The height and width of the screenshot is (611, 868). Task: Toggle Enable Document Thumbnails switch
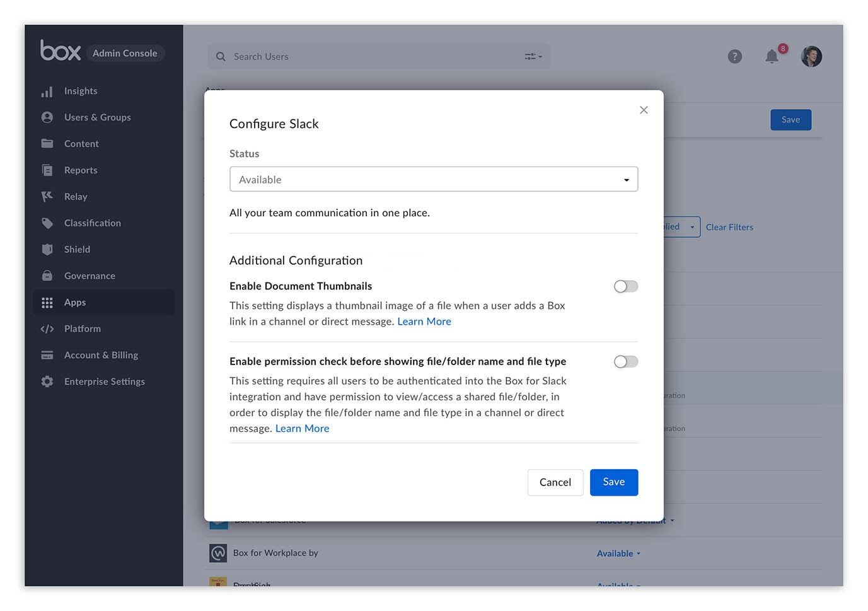(x=626, y=286)
